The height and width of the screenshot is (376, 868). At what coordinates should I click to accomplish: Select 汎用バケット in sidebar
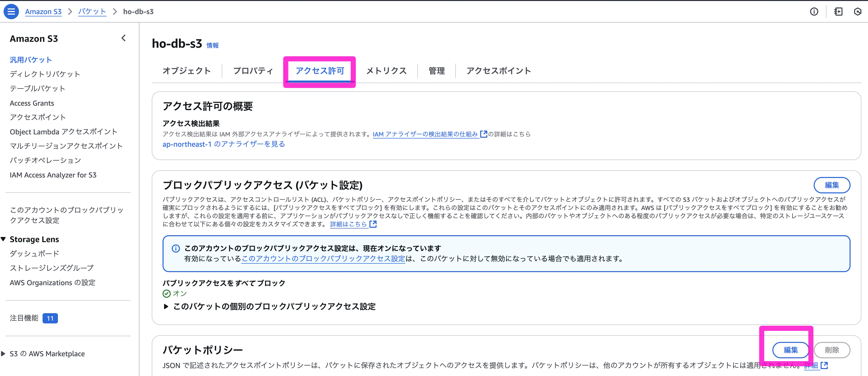click(x=31, y=60)
